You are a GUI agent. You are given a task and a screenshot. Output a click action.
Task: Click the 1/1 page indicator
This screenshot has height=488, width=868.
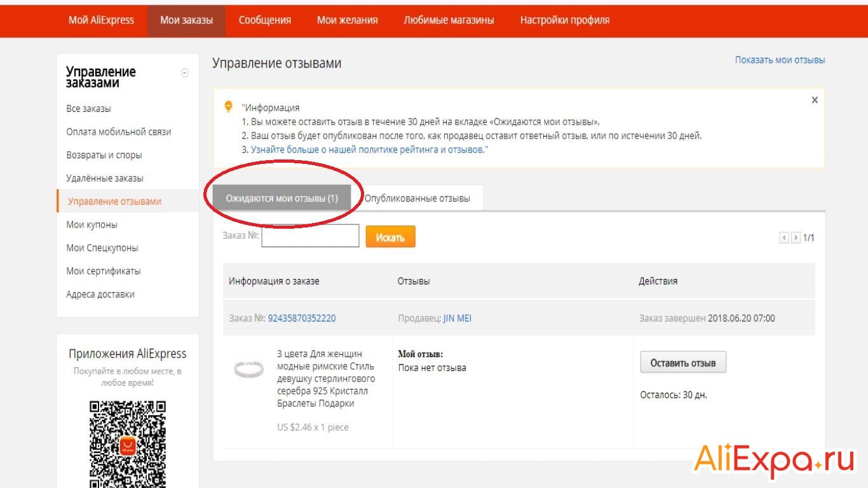click(x=809, y=238)
